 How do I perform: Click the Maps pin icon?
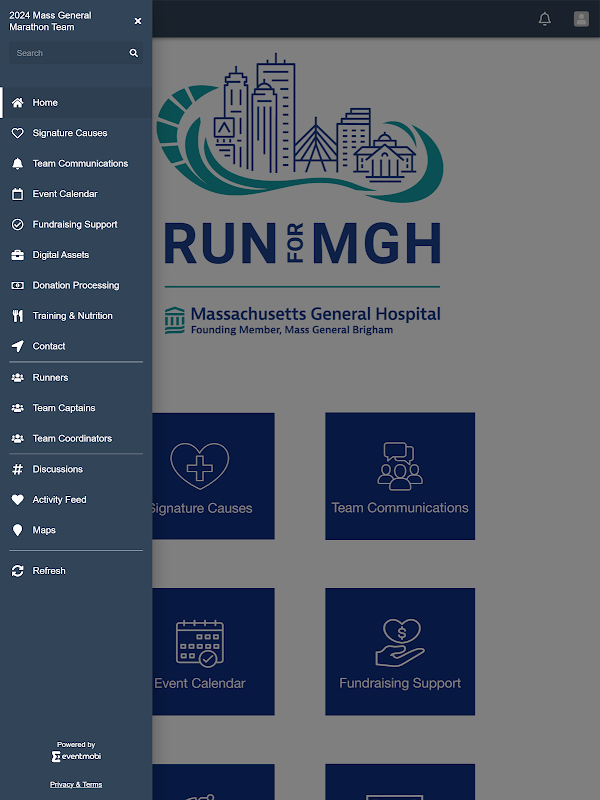17,530
